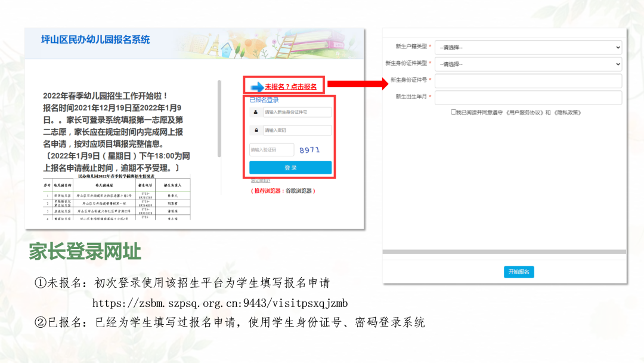Expand the 新生身份证件类型 dropdown
The width and height of the screenshot is (644, 363).
coord(528,64)
